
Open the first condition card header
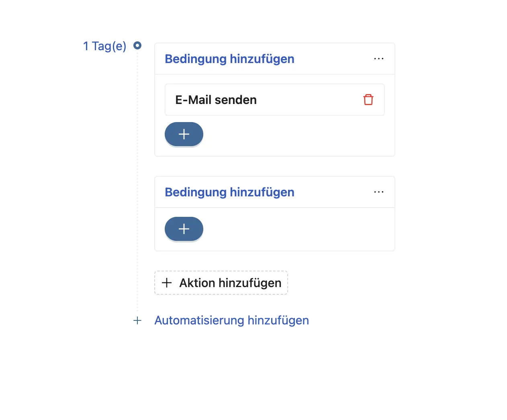click(x=274, y=59)
